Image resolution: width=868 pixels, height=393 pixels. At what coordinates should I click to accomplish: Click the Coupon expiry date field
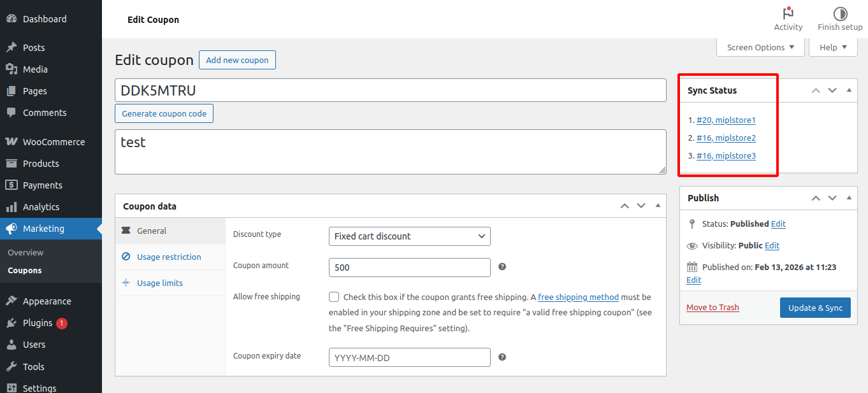pos(409,357)
